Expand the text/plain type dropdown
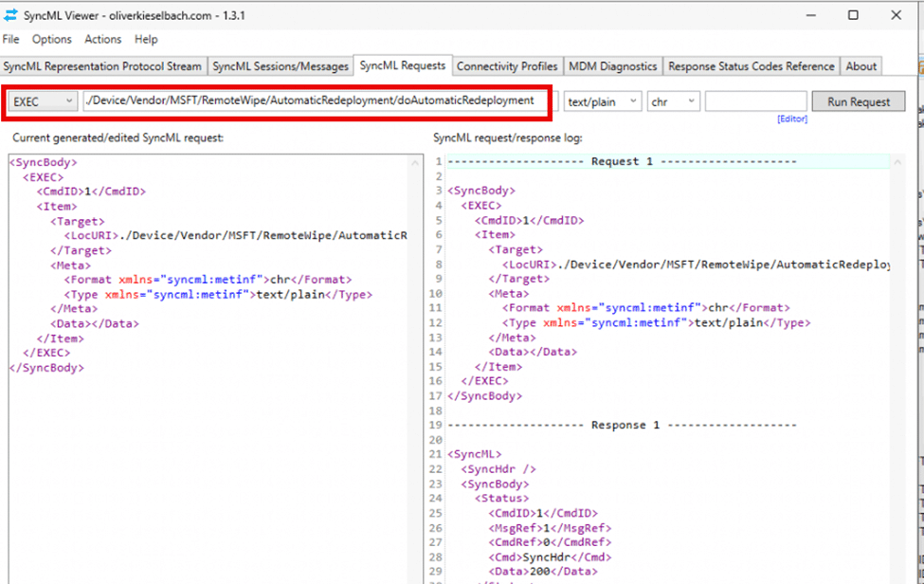Viewport: 924px width, 584px height. (x=602, y=101)
